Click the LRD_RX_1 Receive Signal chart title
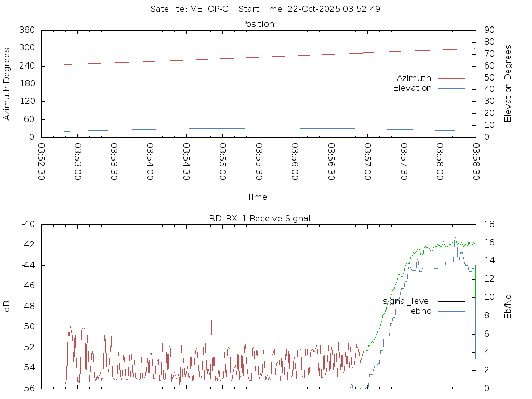 point(258,218)
